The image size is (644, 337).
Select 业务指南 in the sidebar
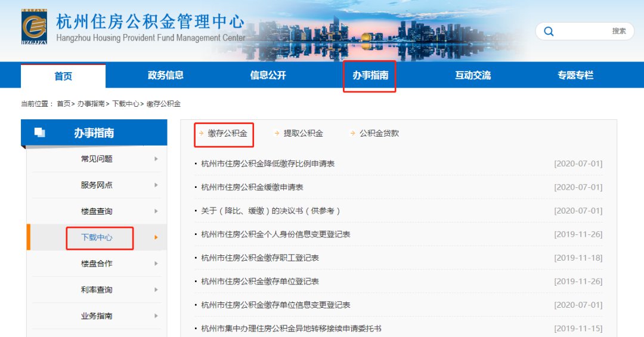[x=97, y=316]
